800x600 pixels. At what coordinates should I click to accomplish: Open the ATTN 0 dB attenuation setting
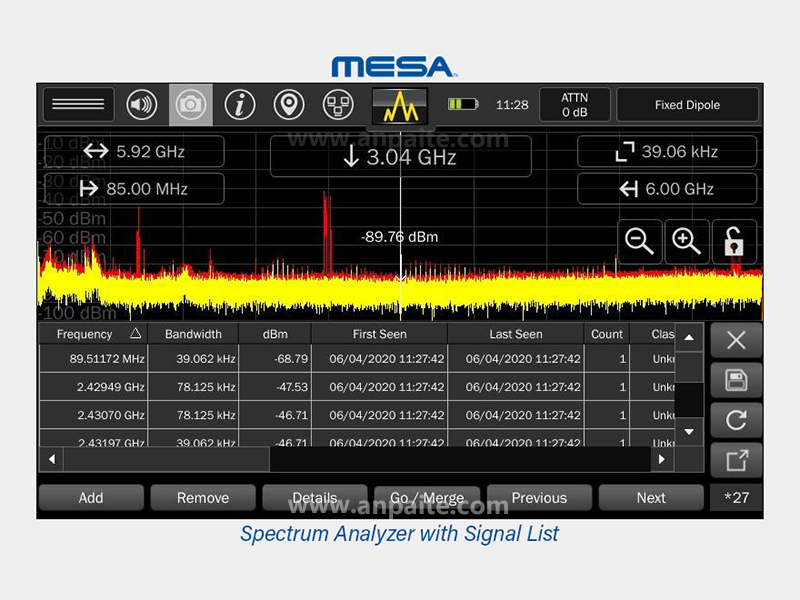tap(574, 105)
